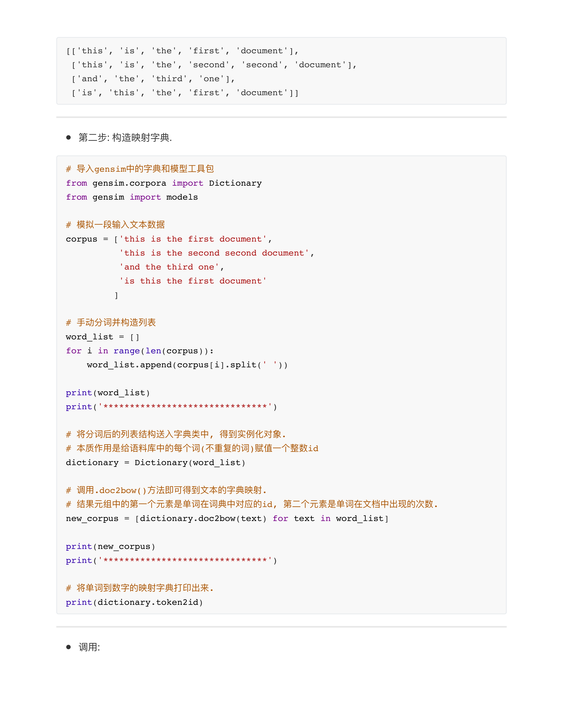Click the comment '# 手动分词并构造列表'
This screenshot has width=563, height=728.
click(111, 322)
